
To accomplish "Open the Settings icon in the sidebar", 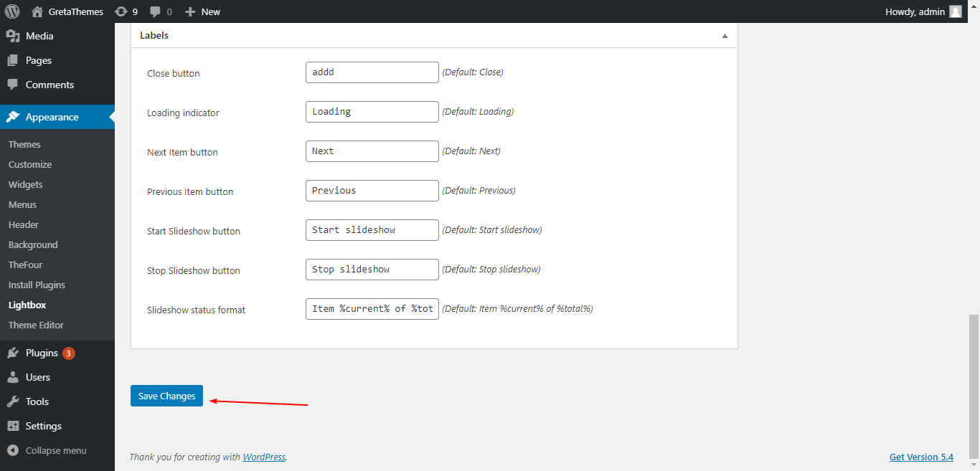I will 13,425.
